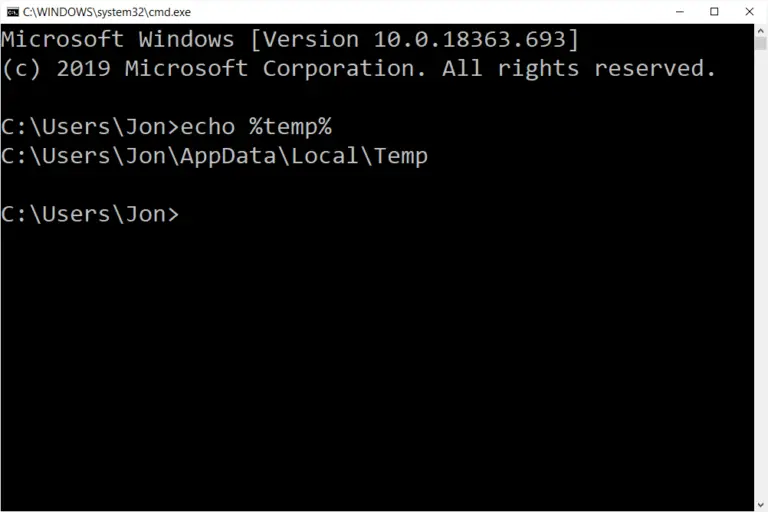Minimize the Command Prompt window
Image resolution: width=768 pixels, height=512 pixels.
[x=680, y=12]
